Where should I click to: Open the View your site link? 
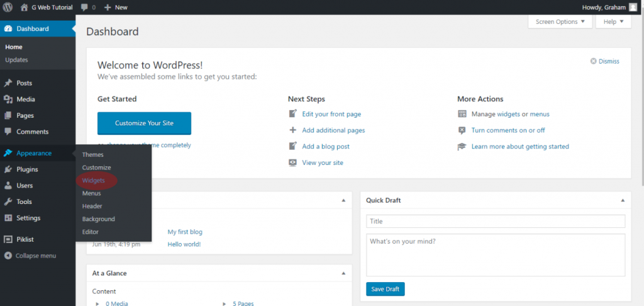coord(323,162)
